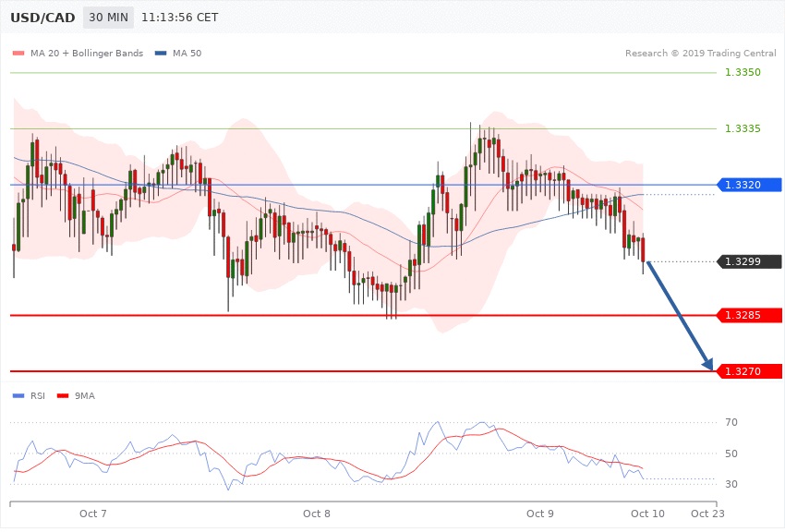Click the RSI blue legend marker
The height and width of the screenshot is (532, 785).
[19, 395]
